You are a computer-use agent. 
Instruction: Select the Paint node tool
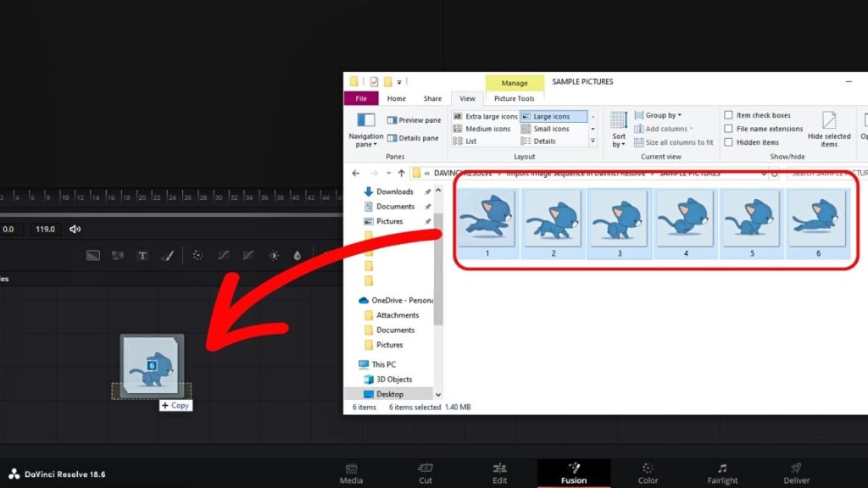168,254
